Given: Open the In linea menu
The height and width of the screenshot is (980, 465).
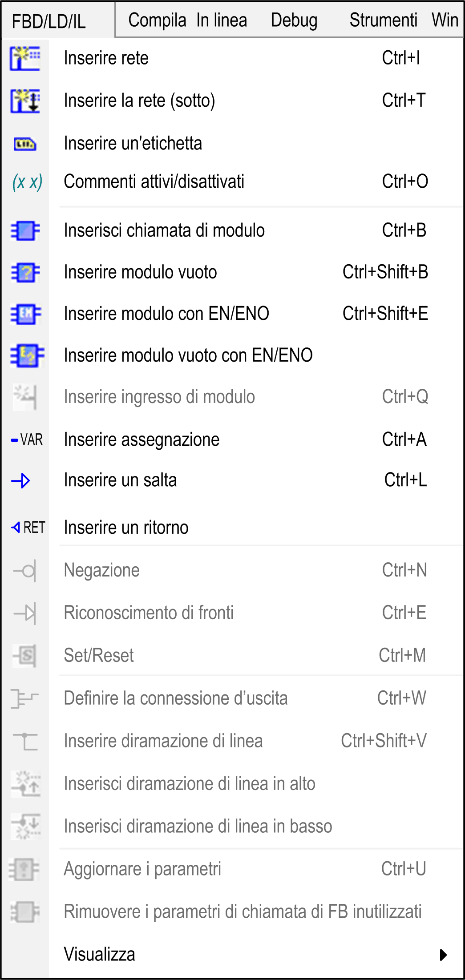Looking at the screenshot, I should tap(222, 20).
